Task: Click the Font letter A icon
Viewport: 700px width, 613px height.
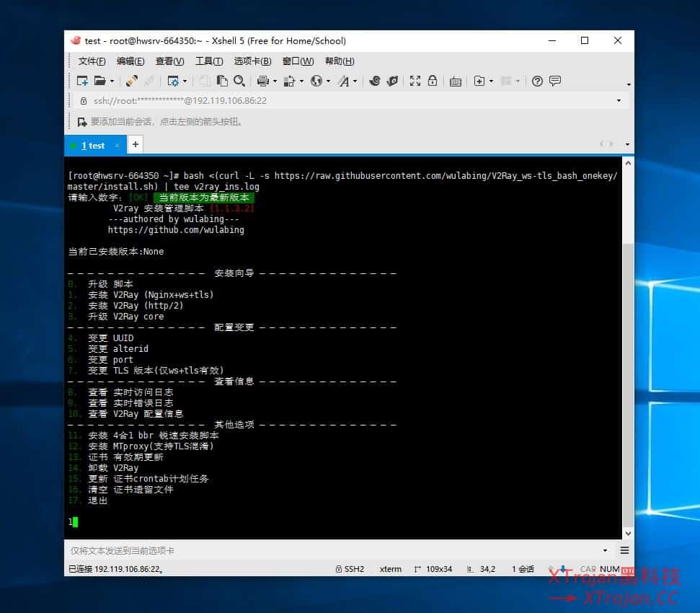Action: 343,81
